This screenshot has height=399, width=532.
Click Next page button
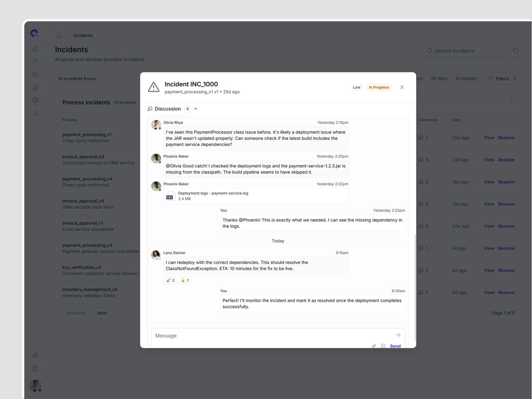[x=102, y=313]
